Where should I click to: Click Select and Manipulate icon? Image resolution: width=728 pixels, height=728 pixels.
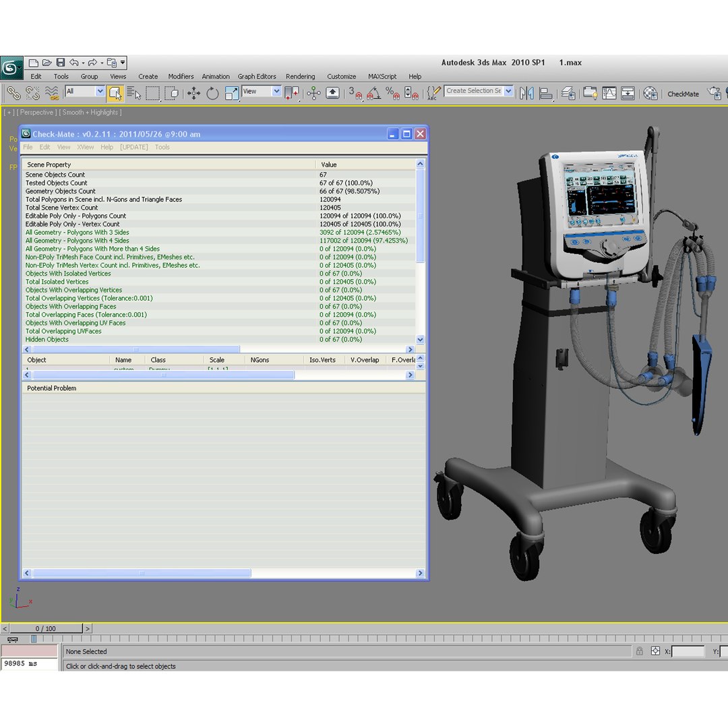314,93
